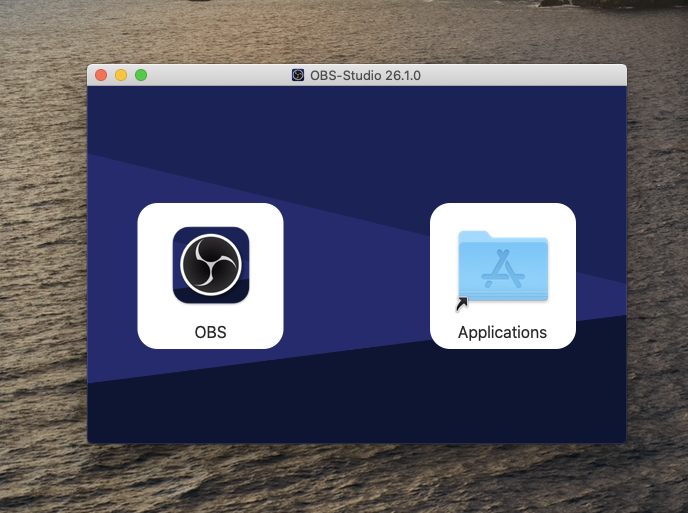Viewport: 688px width, 513px height.
Task: Maximize the window with green button
Action: (x=141, y=75)
